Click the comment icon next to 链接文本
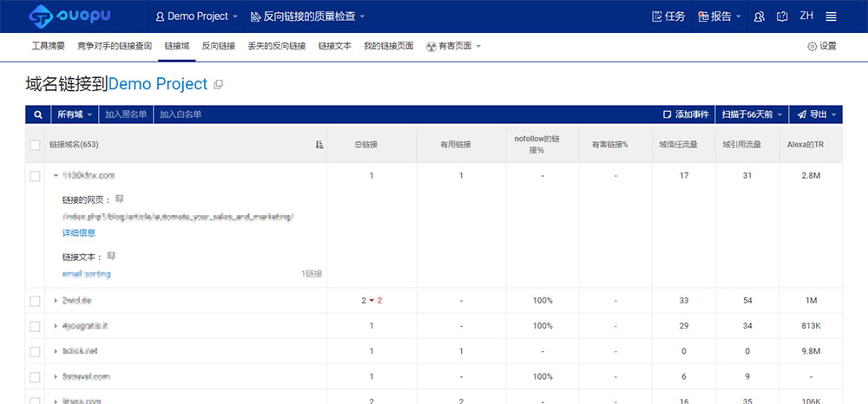 [111, 257]
